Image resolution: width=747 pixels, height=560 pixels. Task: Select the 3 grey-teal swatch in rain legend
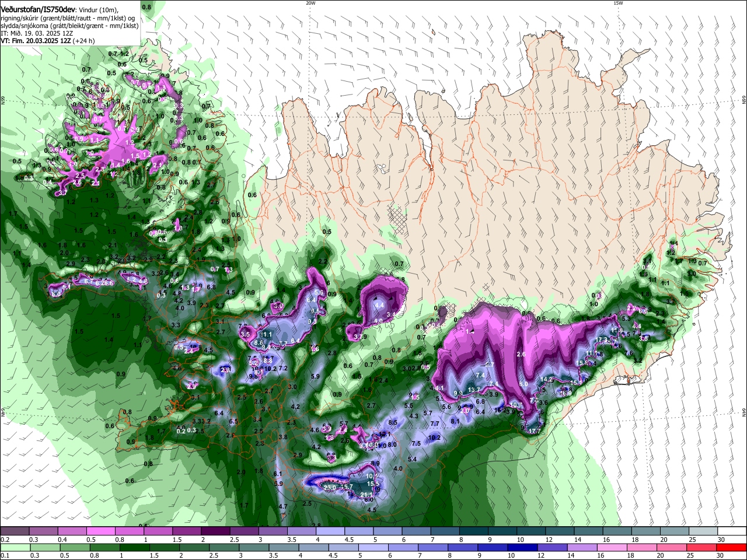[254, 547]
